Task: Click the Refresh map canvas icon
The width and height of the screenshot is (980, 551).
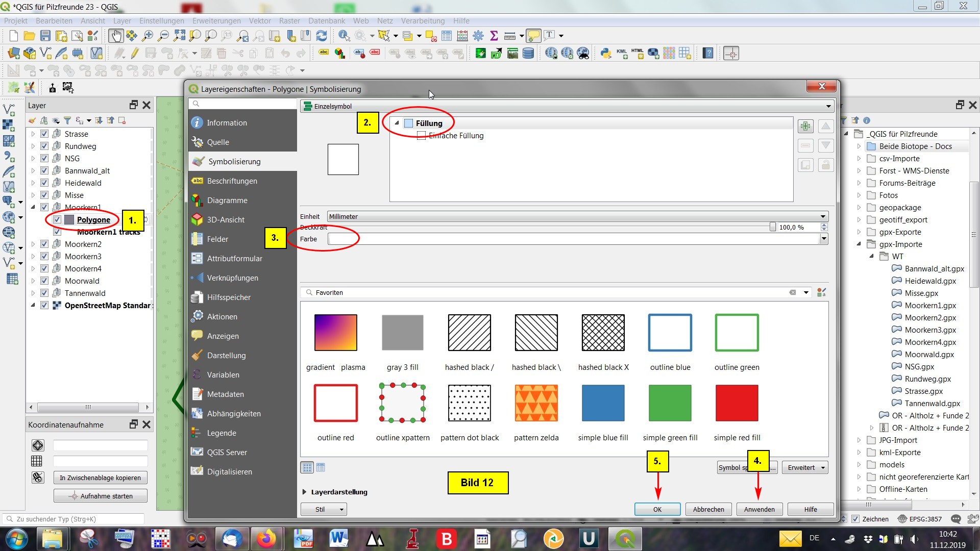Action: [x=322, y=36]
